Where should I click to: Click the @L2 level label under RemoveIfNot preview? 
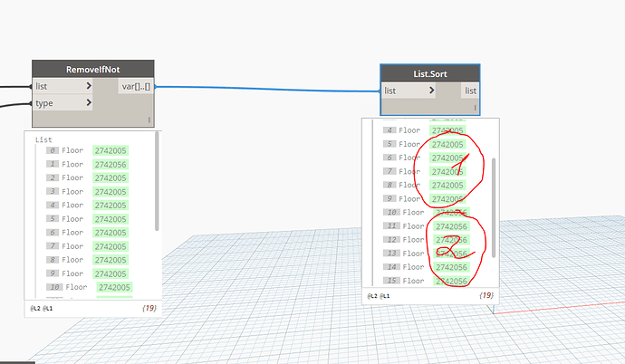coord(35,308)
